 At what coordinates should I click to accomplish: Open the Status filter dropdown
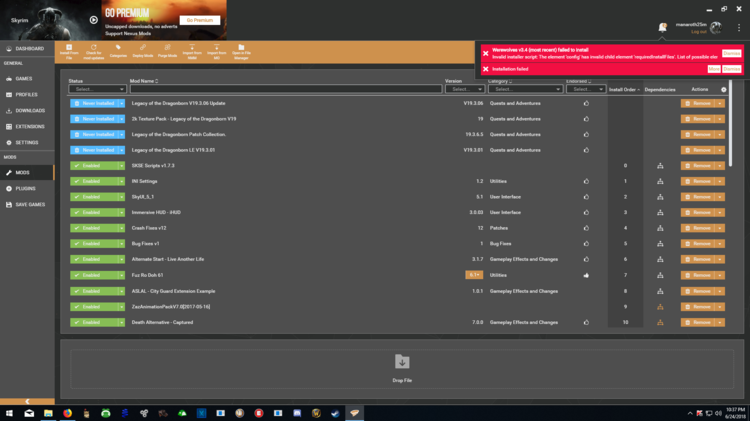tap(97, 89)
